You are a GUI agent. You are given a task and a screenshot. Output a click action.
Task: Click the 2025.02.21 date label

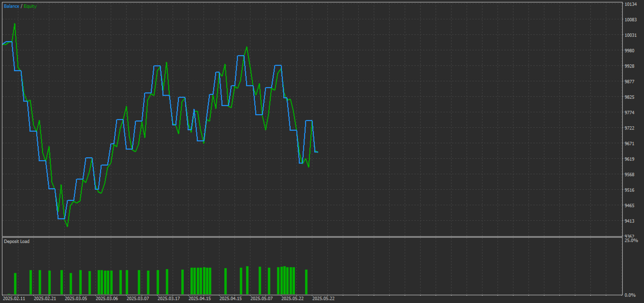[44, 299]
